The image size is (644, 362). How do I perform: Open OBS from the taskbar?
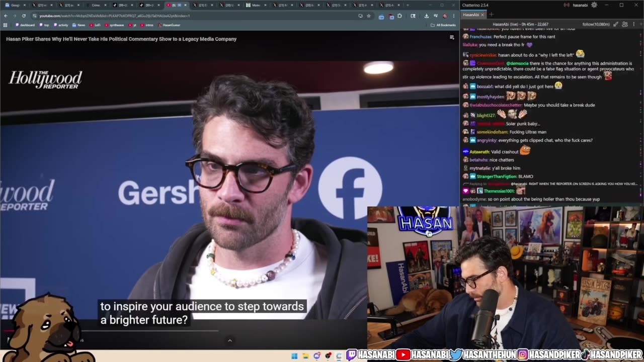coord(328,356)
